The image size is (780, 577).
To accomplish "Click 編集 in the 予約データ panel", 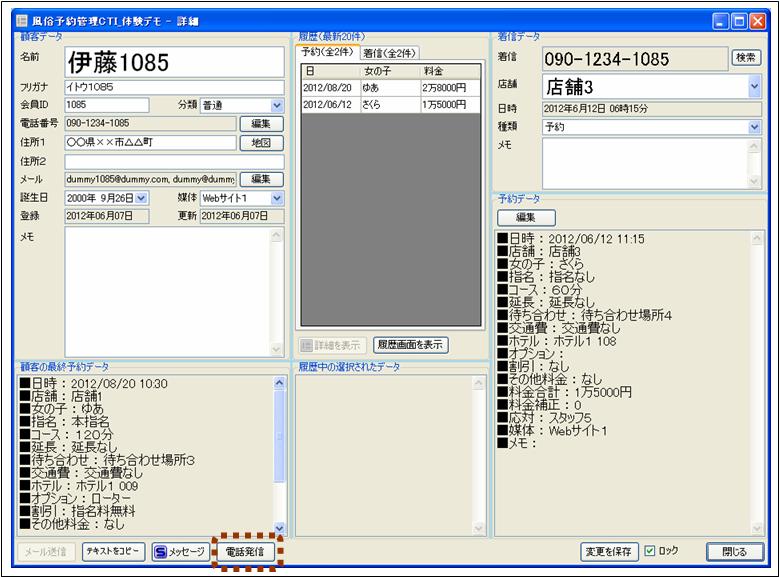I will coord(526,217).
